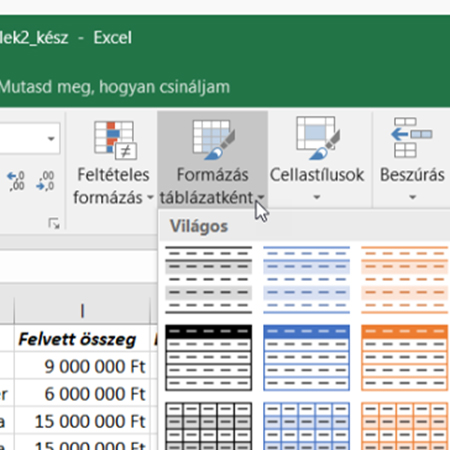
Task: Select the orange header bordered table style
Action: pos(405,358)
